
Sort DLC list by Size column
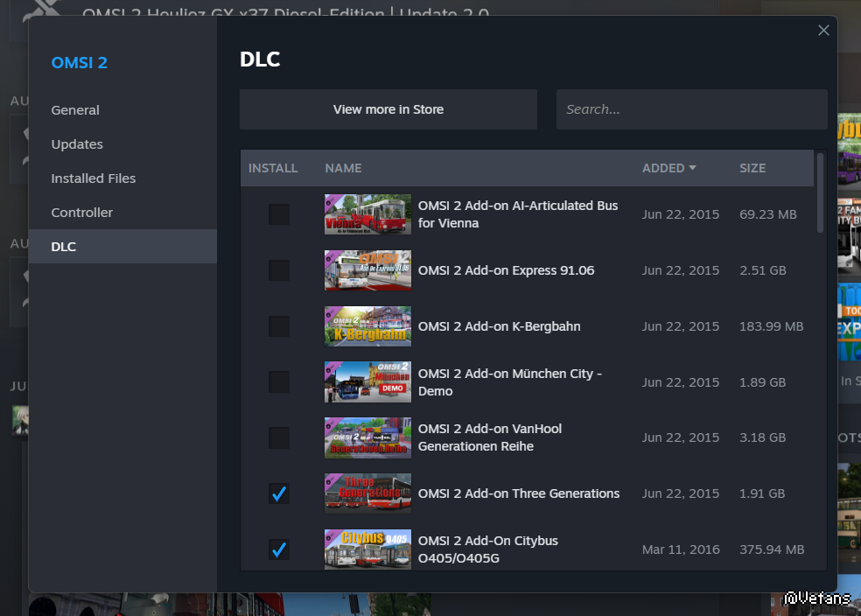pos(752,168)
